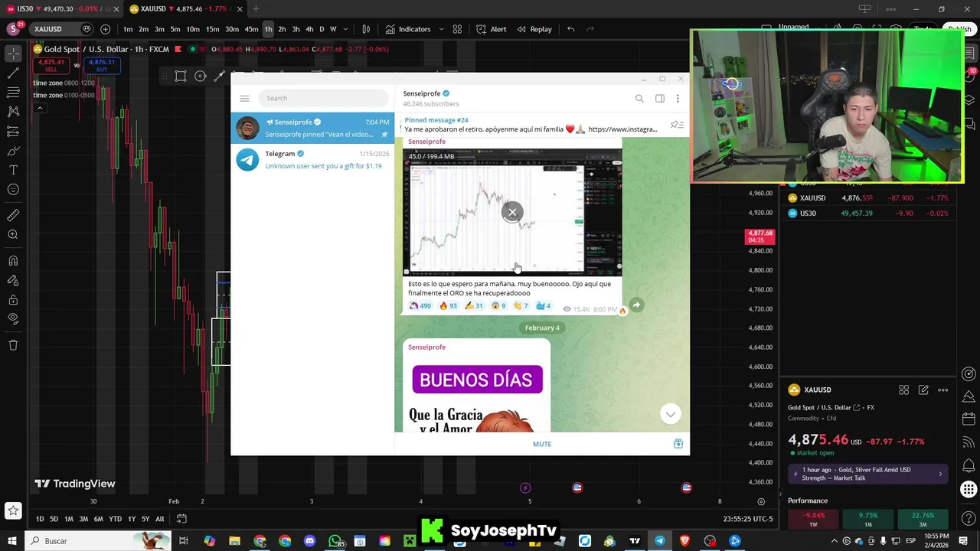Screen dimensions: 980x551
Task: Start bar Replay mode
Action: 534,29
